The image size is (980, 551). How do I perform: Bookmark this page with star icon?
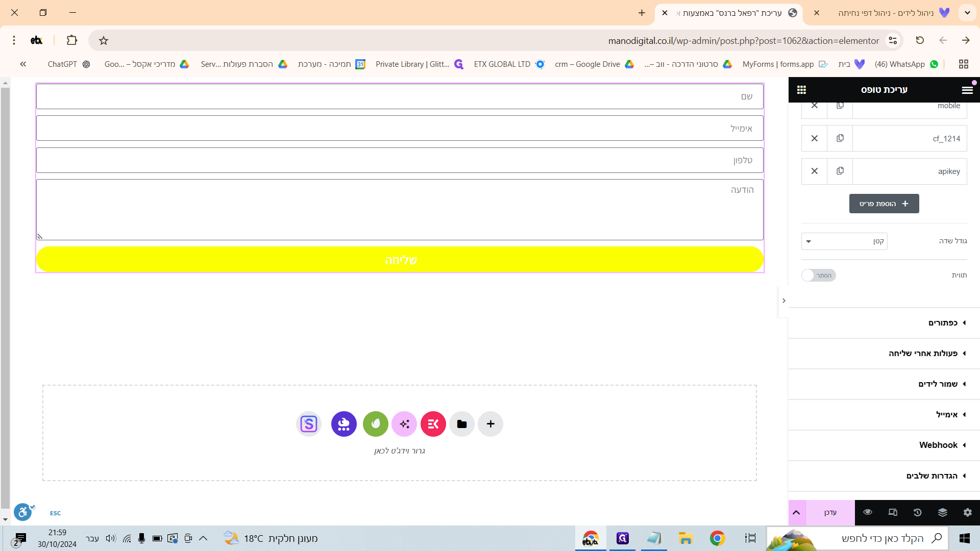pyautogui.click(x=104, y=40)
